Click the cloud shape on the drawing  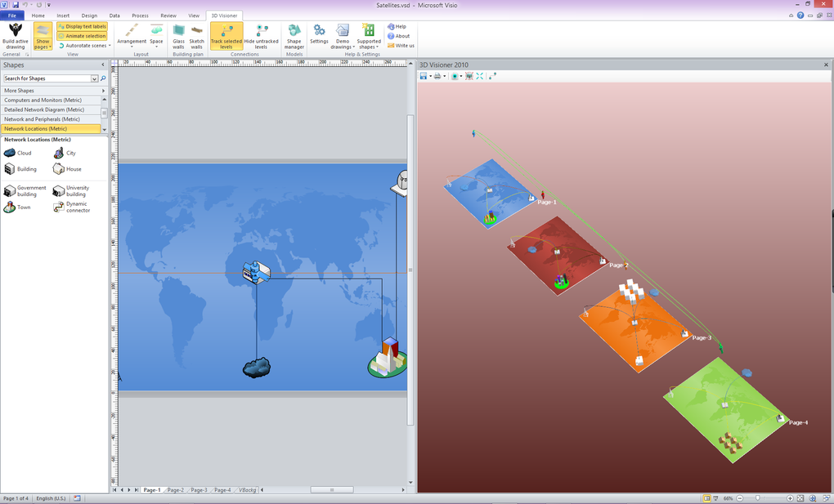pyautogui.click(x=257, y=368)
